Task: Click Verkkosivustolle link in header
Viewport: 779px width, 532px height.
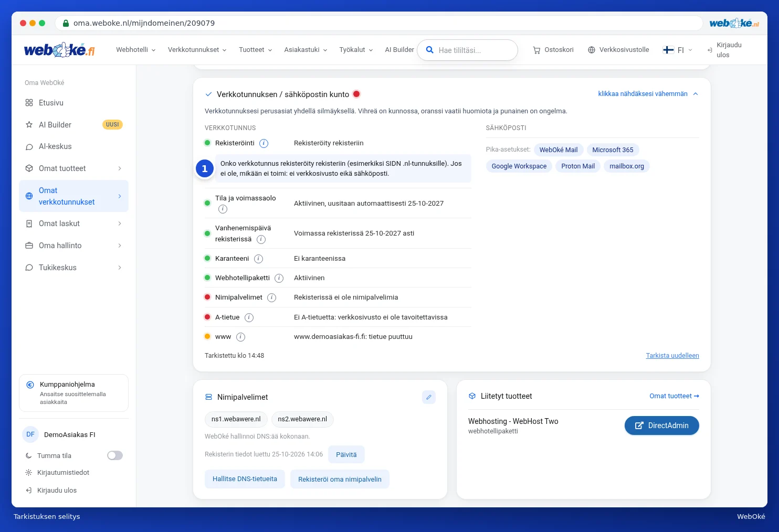Action: pos(618,50)
